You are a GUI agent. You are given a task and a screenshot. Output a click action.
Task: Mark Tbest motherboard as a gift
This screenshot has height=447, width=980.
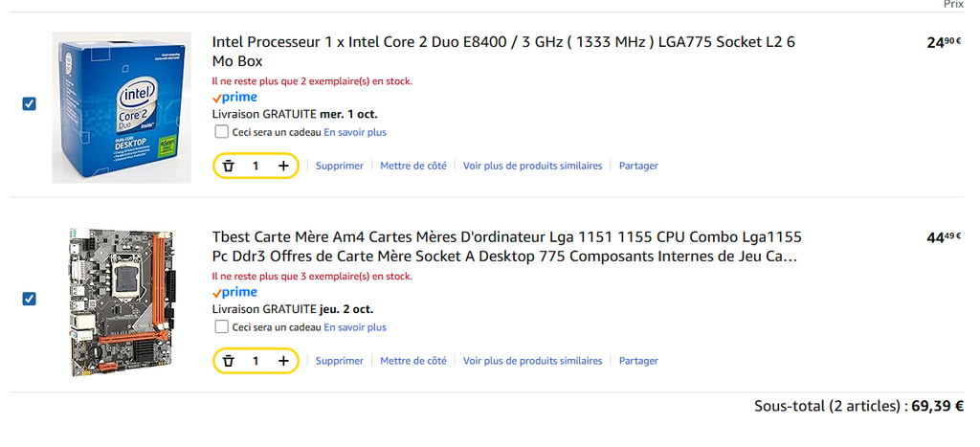click(x=222, y=327)
